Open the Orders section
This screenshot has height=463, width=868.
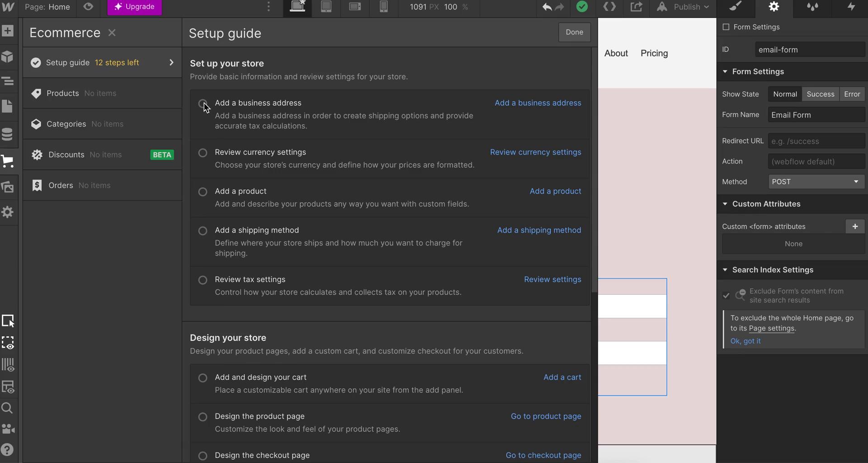pos(102,185)
